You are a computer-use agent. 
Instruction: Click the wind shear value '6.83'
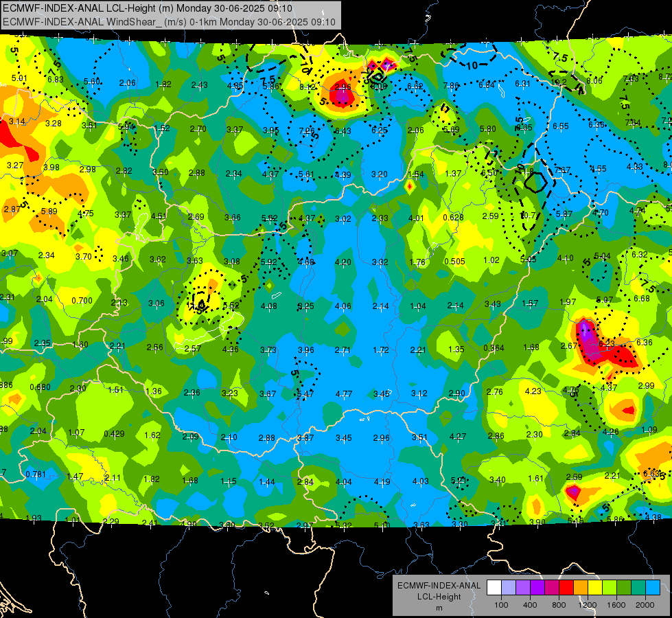(x=56, y=80)
